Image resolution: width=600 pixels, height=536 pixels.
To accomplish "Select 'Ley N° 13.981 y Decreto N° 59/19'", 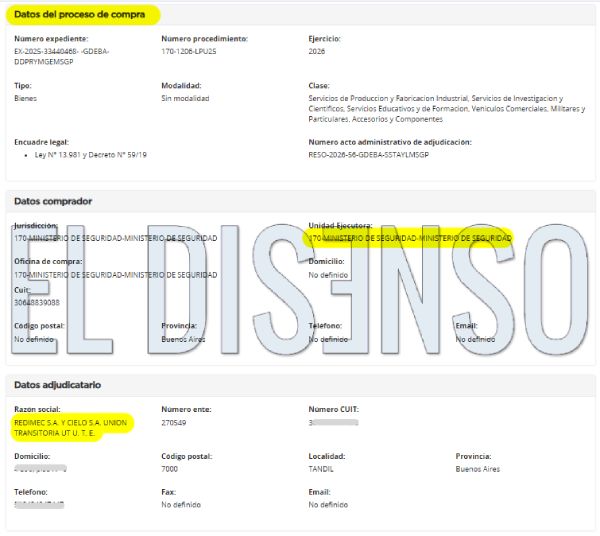I will [x=90, y=155].
